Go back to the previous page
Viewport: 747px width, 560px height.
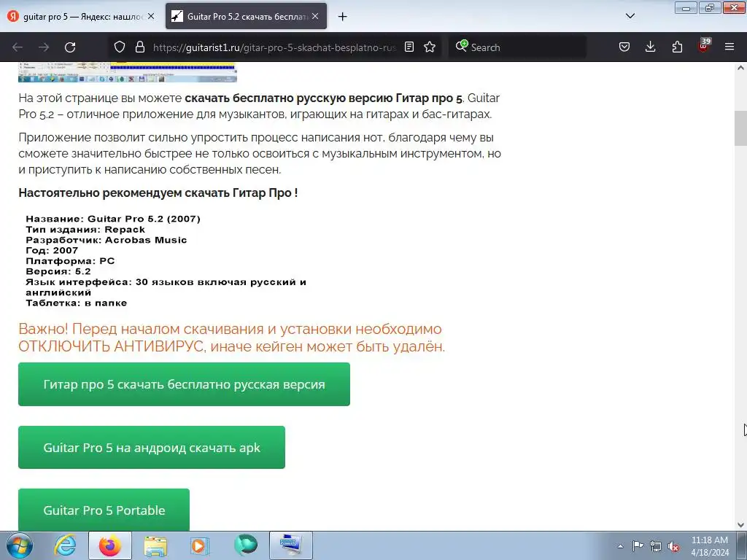(18, 47)
